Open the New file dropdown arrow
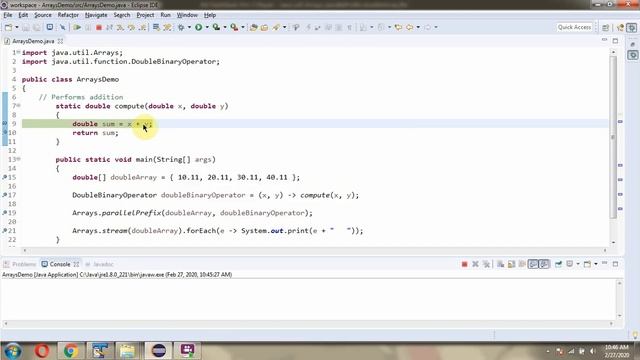640x360 pixels. pos(17,27)
